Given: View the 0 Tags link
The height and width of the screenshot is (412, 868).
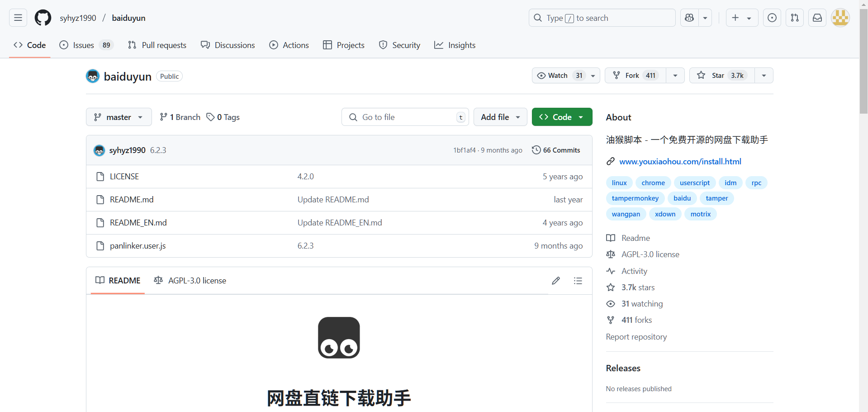Looking at the screenshot, I should tap(223, 117).
